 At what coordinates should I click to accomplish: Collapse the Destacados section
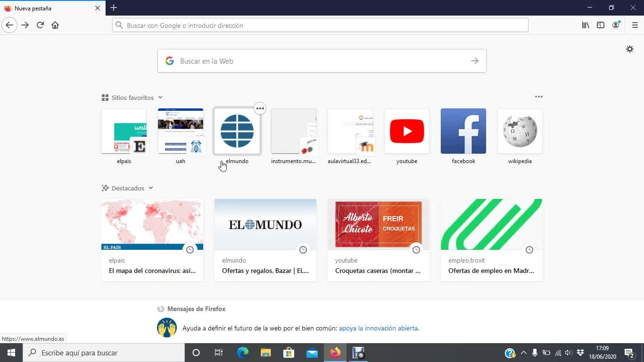point(151,188)
